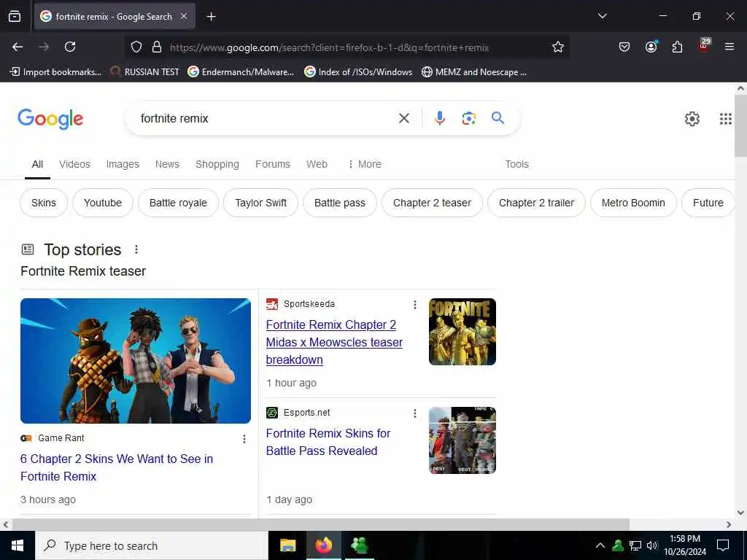
Task: Select the Battle pass chip
Action: [340, 203]
